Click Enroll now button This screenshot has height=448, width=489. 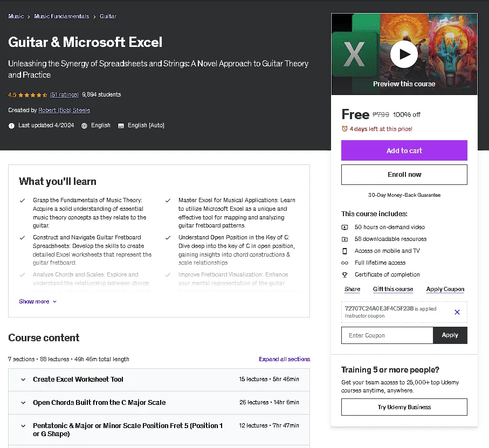[x=404, y=175]
